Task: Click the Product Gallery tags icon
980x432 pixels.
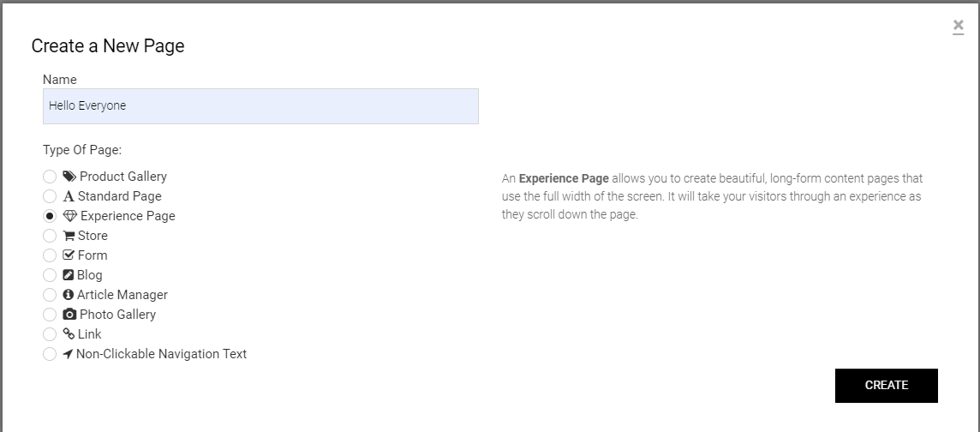Action: click(x=69, y=177)
